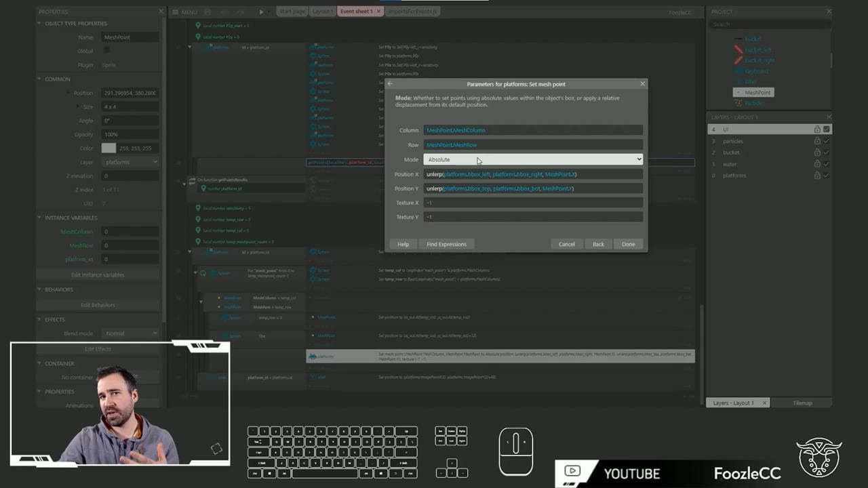Click the Column field with MeshPoint.MeshColumn
The width and height of the screenshot is (868, 488).
point(533,130)
